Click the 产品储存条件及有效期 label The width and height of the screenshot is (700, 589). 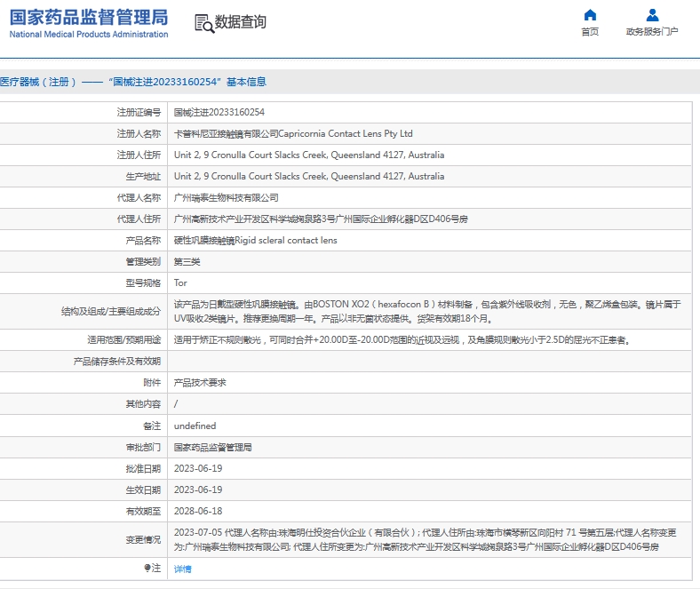point(117,362)
